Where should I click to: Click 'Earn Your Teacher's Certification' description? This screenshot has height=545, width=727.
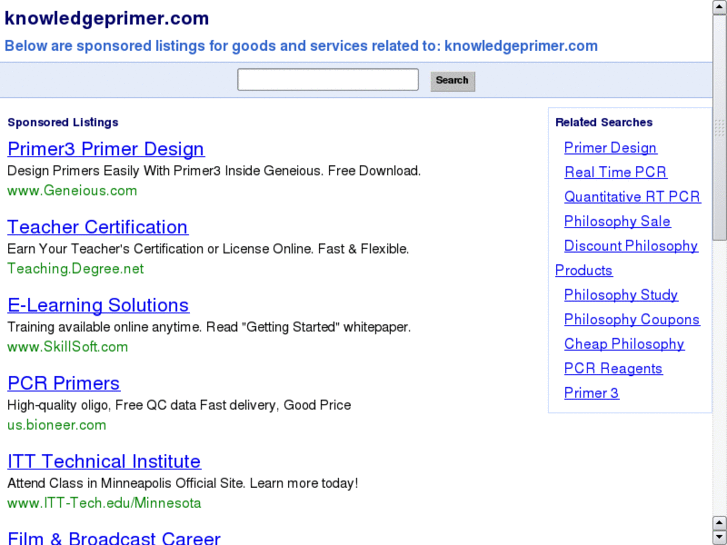pyautogui.click(x=208, y=249)
